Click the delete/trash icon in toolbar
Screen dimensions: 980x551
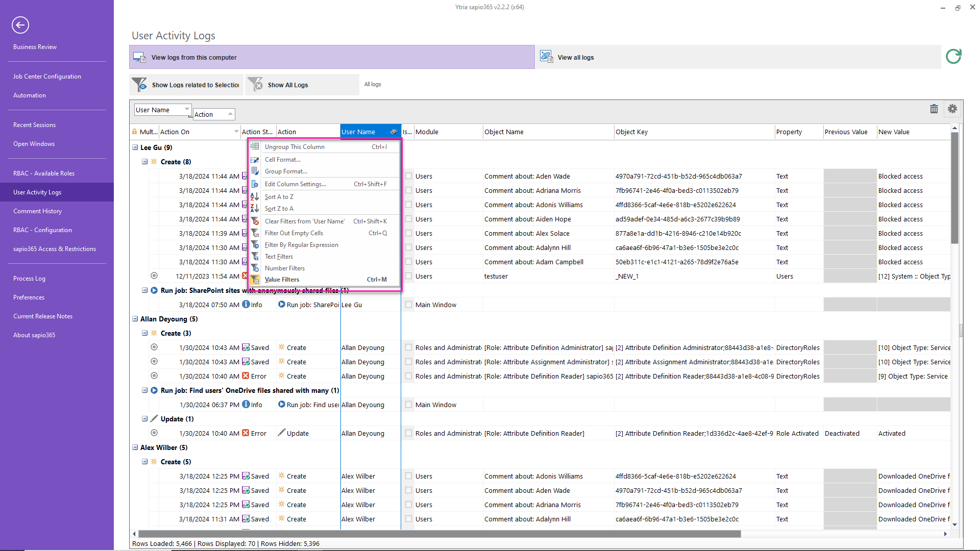pos(934,108)
